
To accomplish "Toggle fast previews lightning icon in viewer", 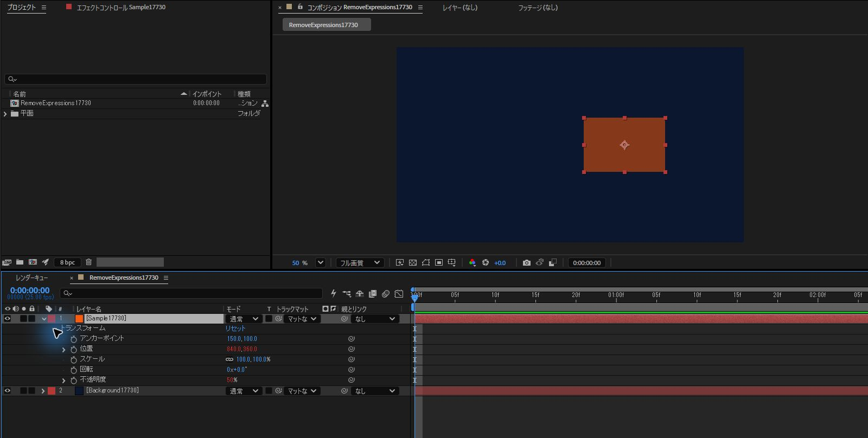I will (x=400, y=263).
